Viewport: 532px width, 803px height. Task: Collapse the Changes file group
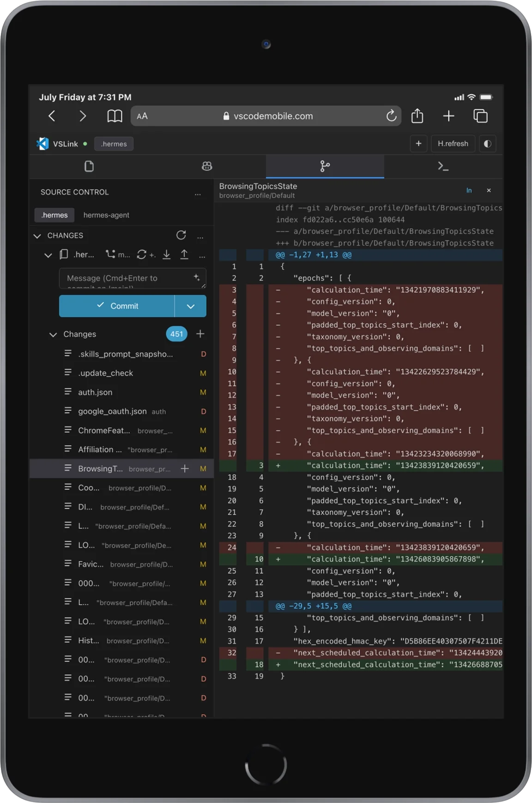pyautogui.click(x=53, y=335)
